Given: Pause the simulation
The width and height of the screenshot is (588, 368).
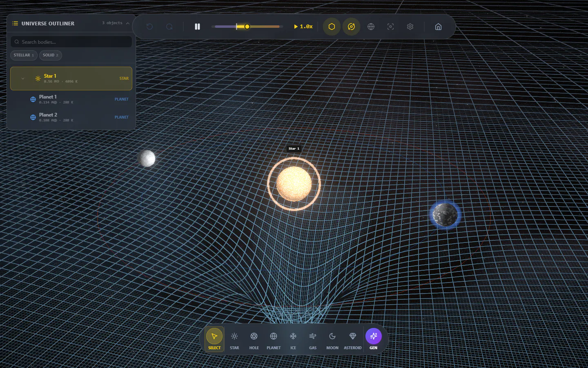Looking at the screenshot, I should point(197,27).
